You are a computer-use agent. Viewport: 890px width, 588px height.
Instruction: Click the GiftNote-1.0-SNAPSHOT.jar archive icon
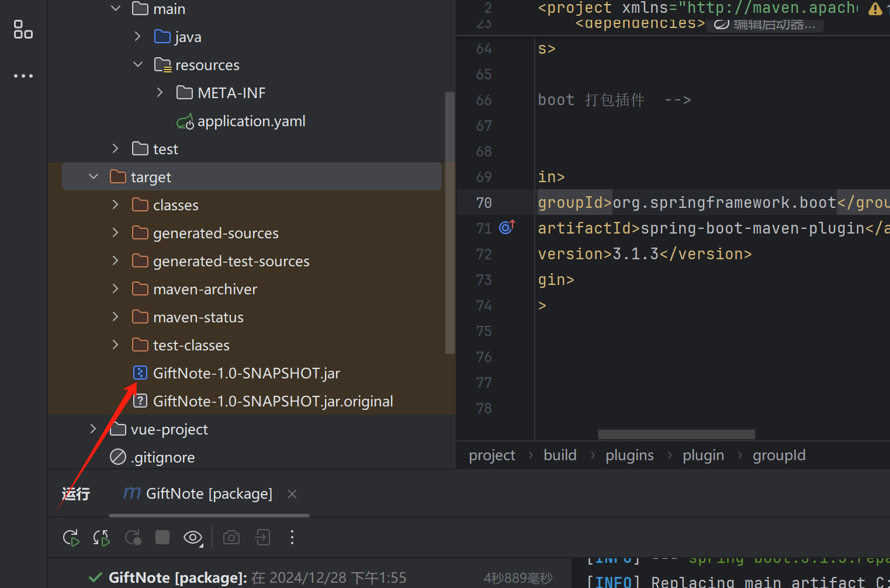point(140,373)
